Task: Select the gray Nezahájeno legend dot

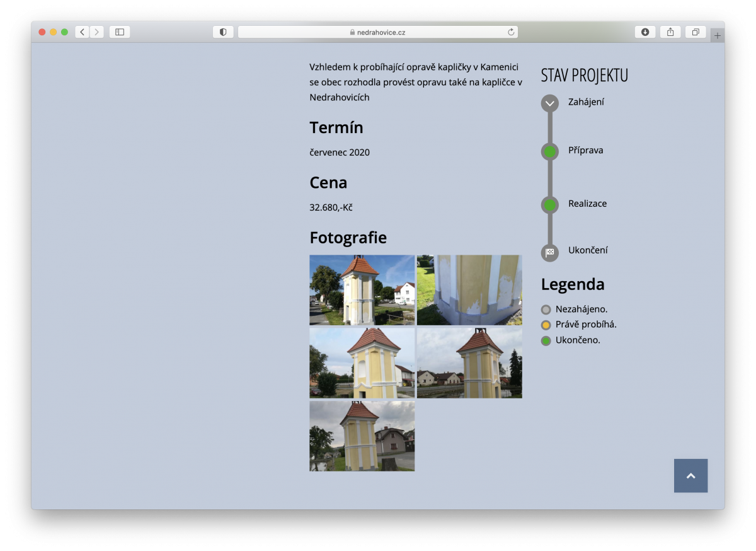Action: 546,310
